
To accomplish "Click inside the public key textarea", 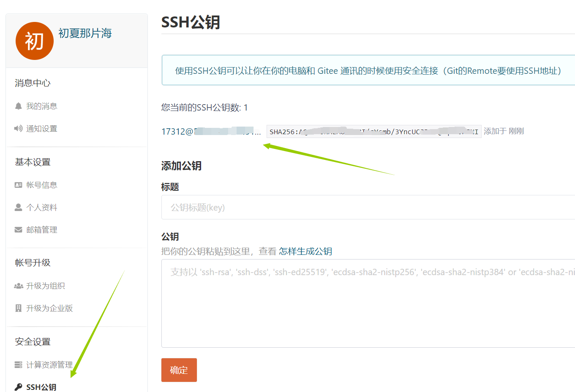I will point(368,303).
